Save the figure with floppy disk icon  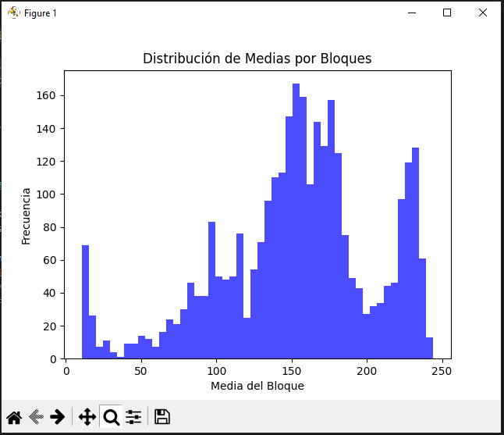pyautogui.click(x=162, y=417)
